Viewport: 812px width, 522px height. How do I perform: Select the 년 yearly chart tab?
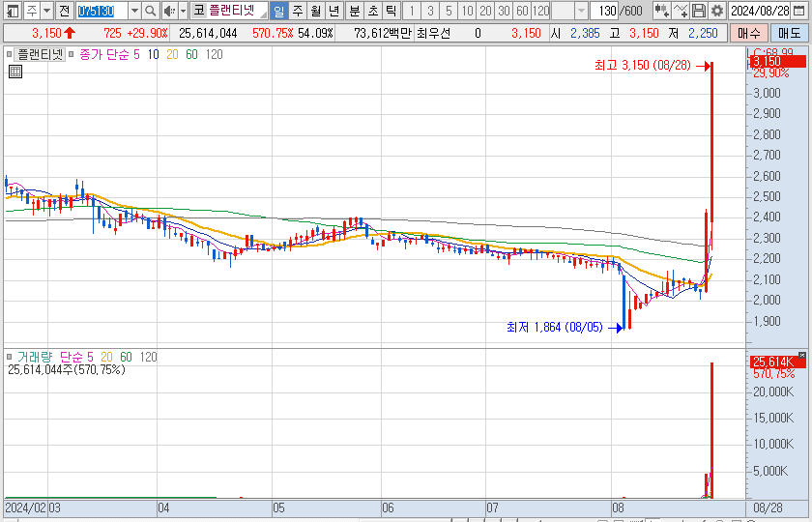[334, 11]
